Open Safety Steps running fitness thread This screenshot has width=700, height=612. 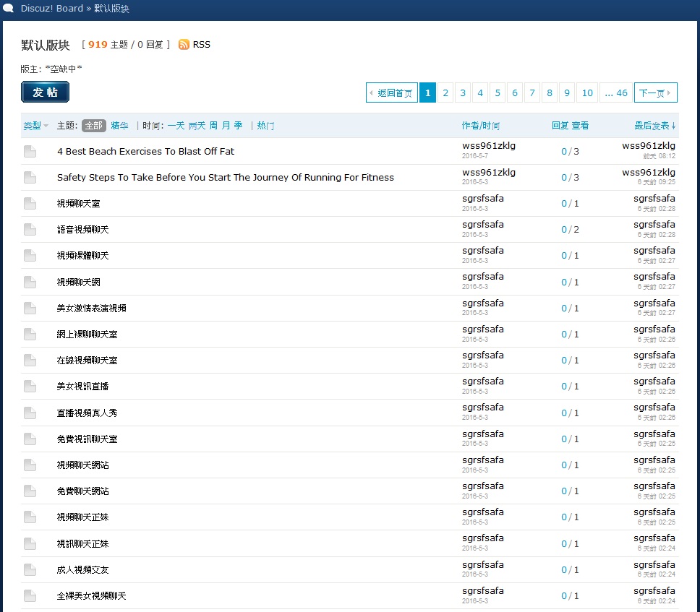(226, 178)
